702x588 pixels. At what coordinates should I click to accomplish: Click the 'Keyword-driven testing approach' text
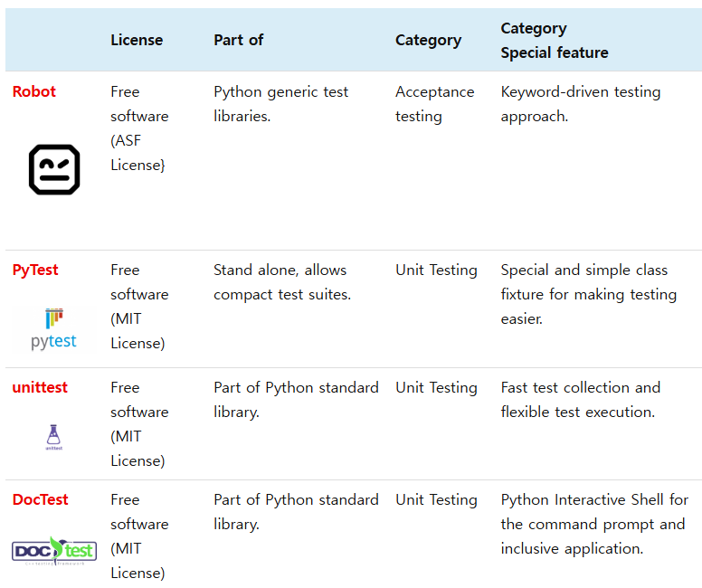[x=580, y=104]
